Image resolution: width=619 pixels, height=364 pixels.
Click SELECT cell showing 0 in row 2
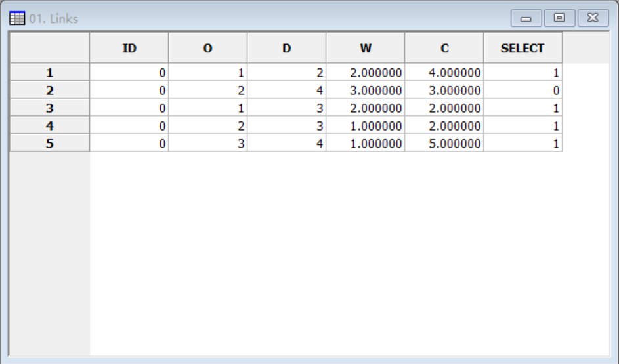(523, 91)
